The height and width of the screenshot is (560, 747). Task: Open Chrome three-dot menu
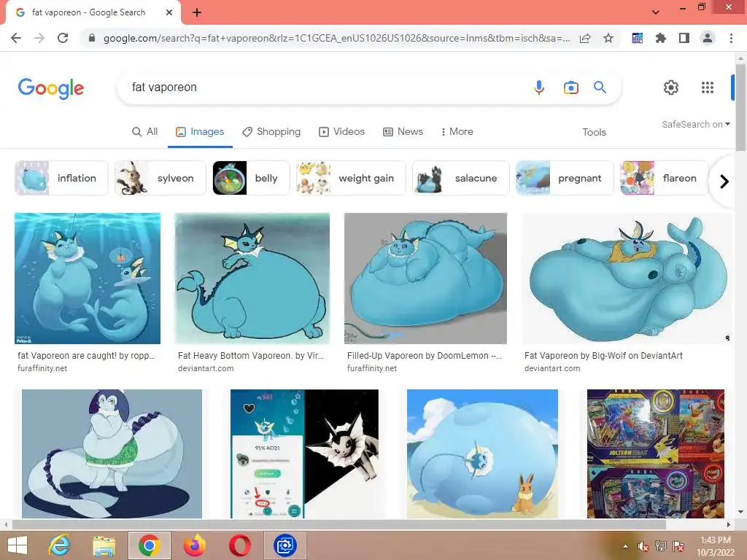731,38
